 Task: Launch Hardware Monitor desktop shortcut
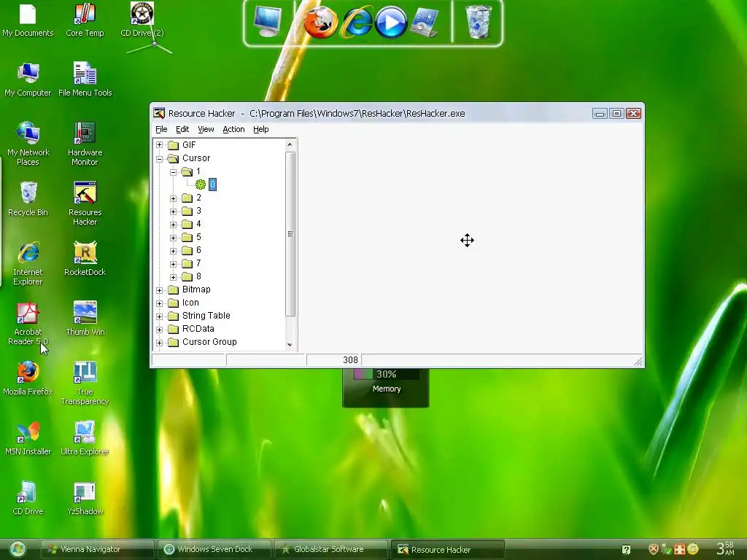pos(85,144)
